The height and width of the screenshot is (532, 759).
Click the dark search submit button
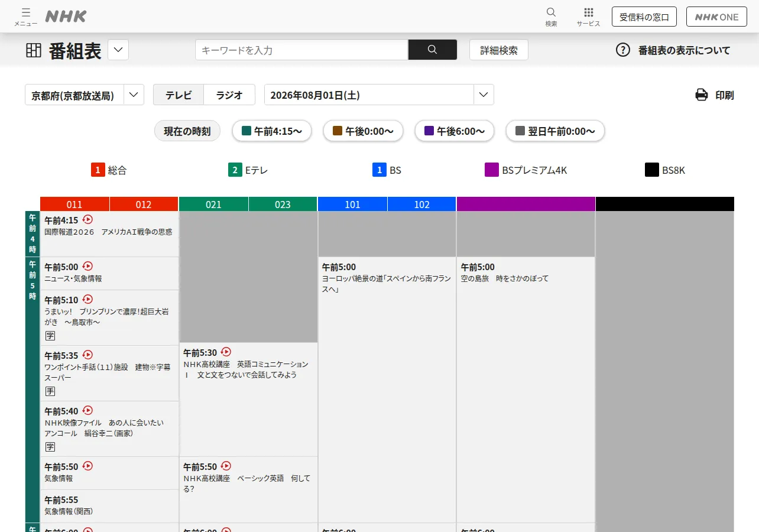433,50
